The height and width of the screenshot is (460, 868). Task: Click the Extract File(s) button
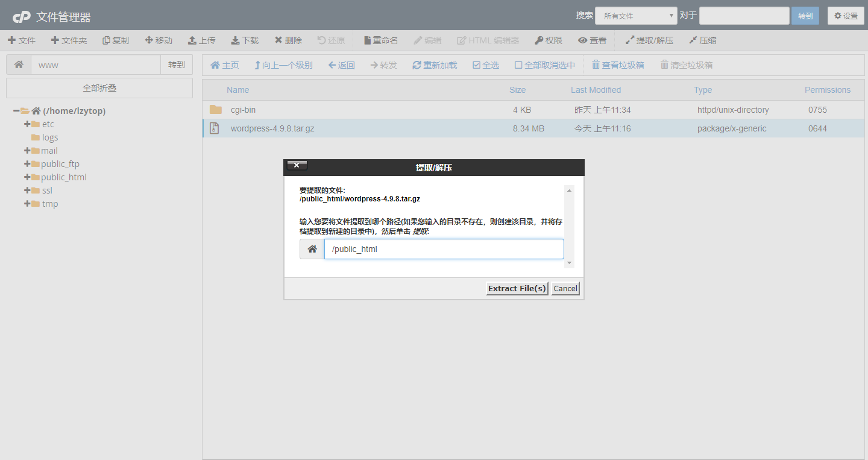(x=517, y=288)
